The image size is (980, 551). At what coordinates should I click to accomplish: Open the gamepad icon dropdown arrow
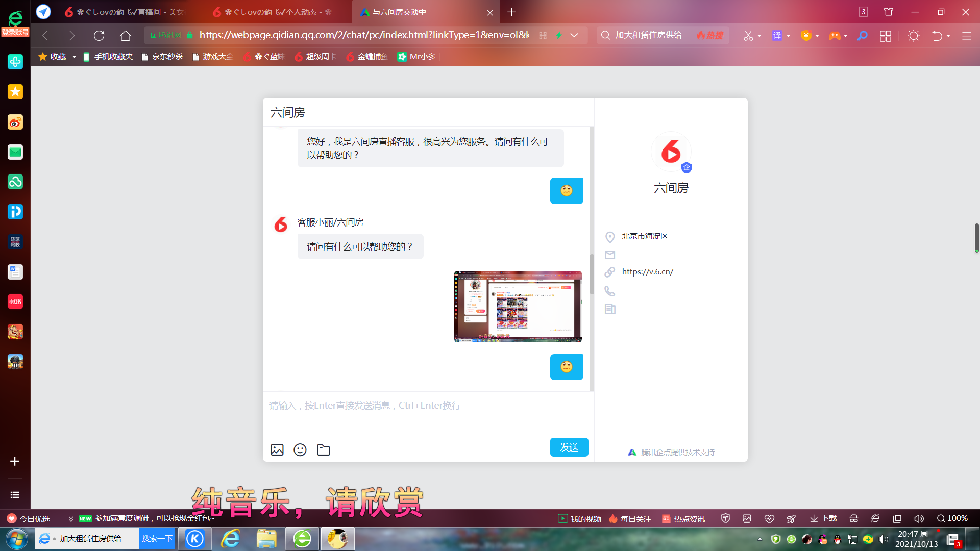pos(846,36)
